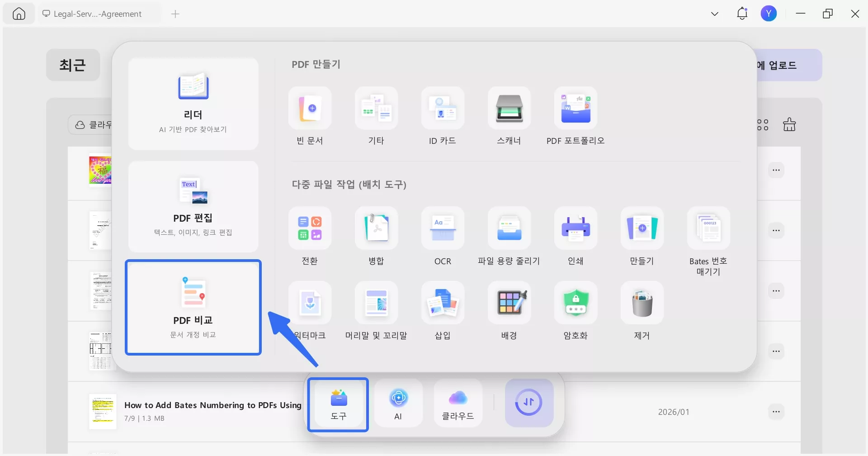Open the notifications bell

click(x=742, y=14)
